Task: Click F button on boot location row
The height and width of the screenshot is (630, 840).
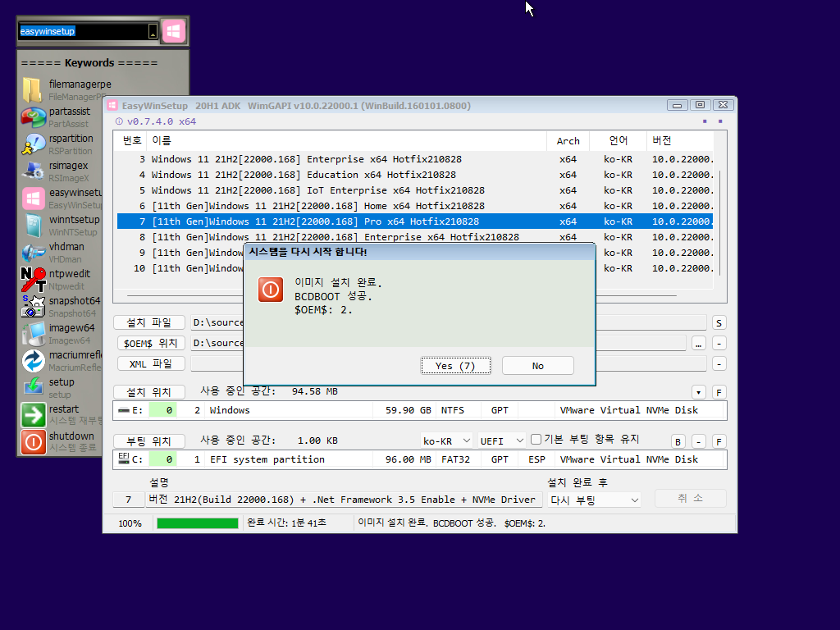Action: coord(719,442)
